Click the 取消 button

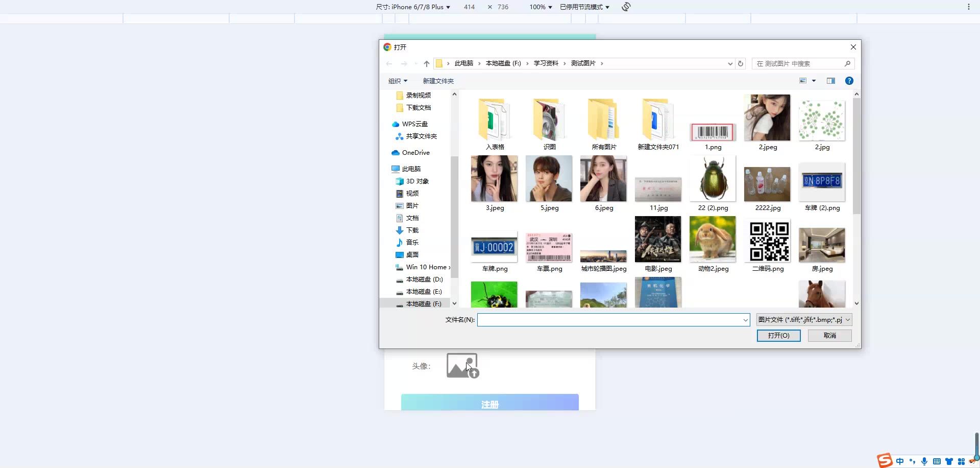[x=830, y=336]
